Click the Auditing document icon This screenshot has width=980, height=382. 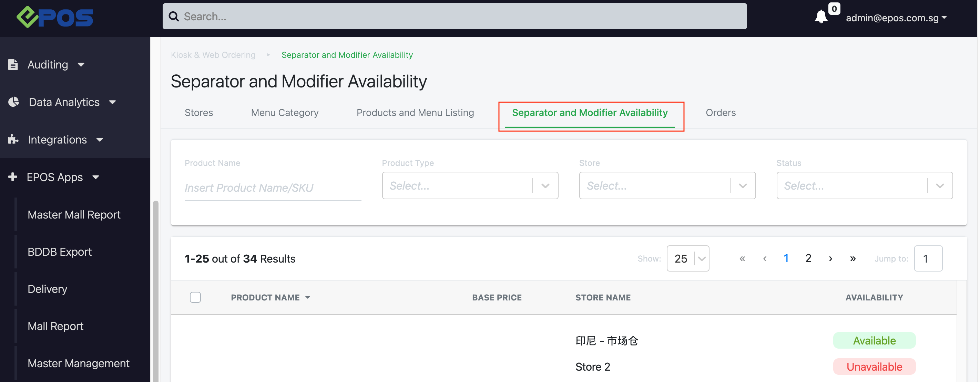tap(13, 65)
